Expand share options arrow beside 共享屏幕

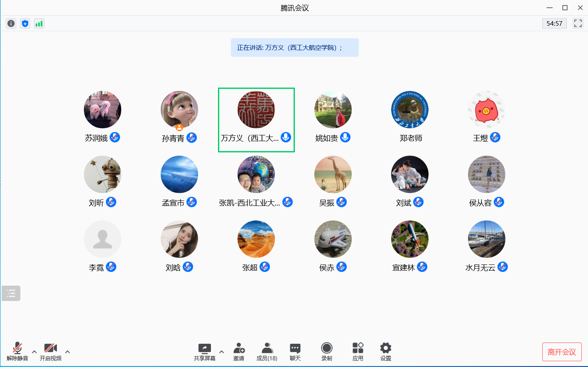point(222,352)
